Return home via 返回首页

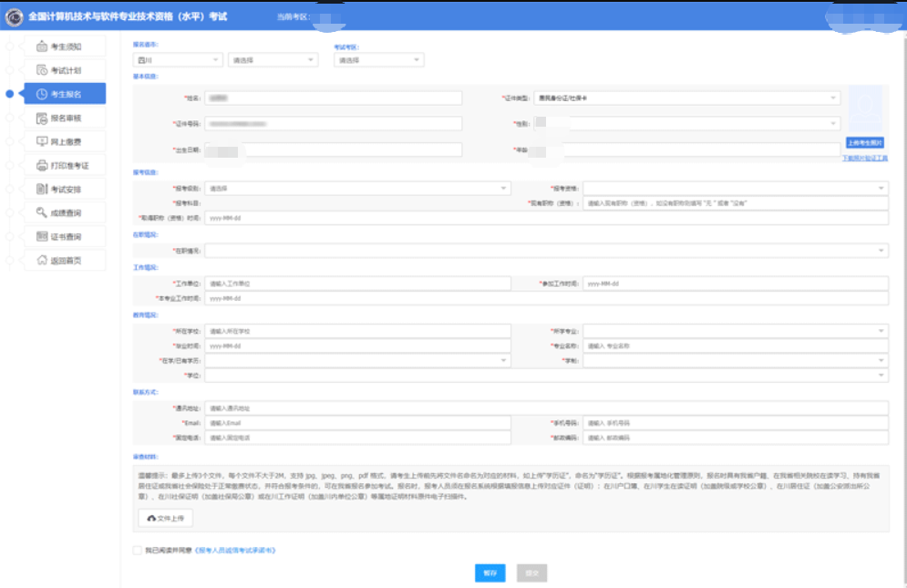click(x=66, y=261)
